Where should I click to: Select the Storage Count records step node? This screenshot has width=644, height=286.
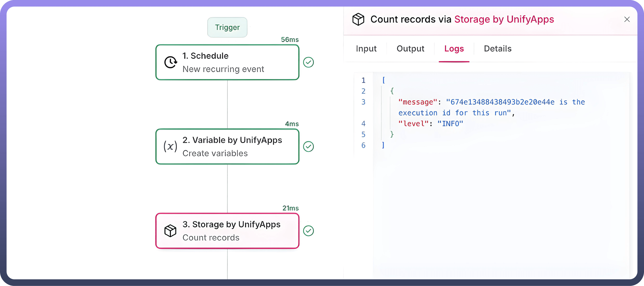coord(227,231)
